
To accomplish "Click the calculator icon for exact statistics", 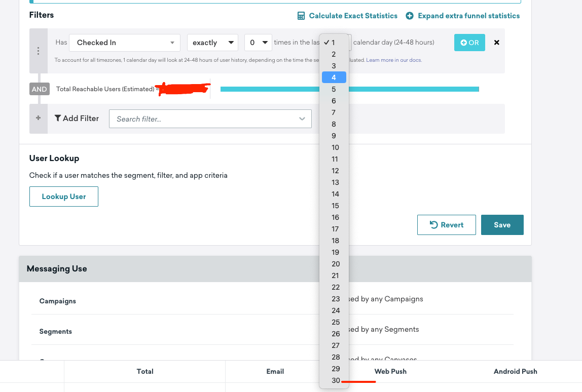I will point(301,16).
